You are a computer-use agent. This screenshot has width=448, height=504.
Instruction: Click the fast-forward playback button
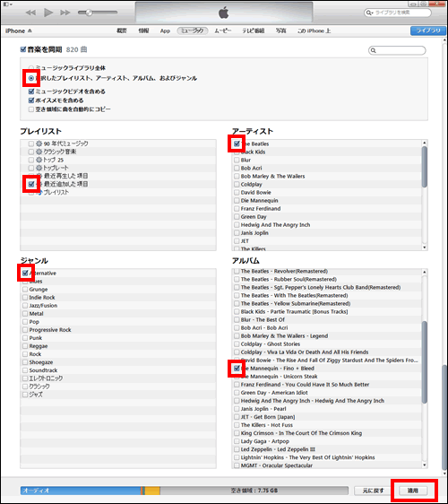(65, 13)
